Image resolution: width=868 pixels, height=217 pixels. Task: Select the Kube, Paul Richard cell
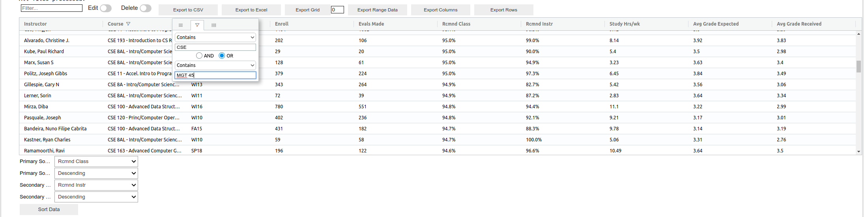pos(61,52)
